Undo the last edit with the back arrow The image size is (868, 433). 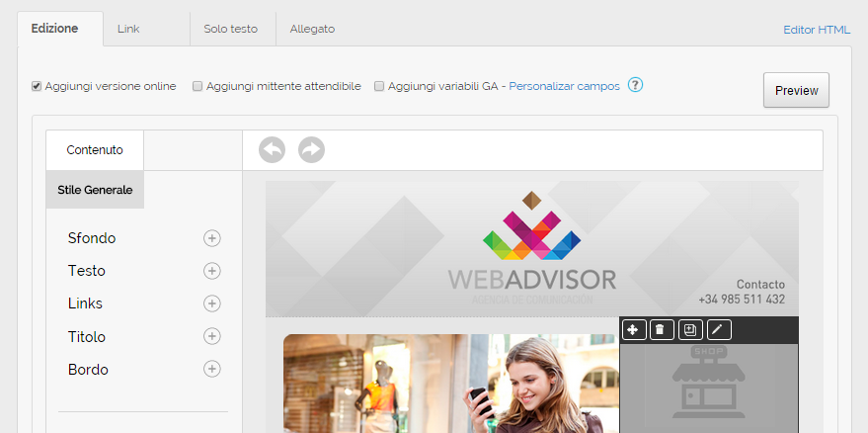click(272, 150)
